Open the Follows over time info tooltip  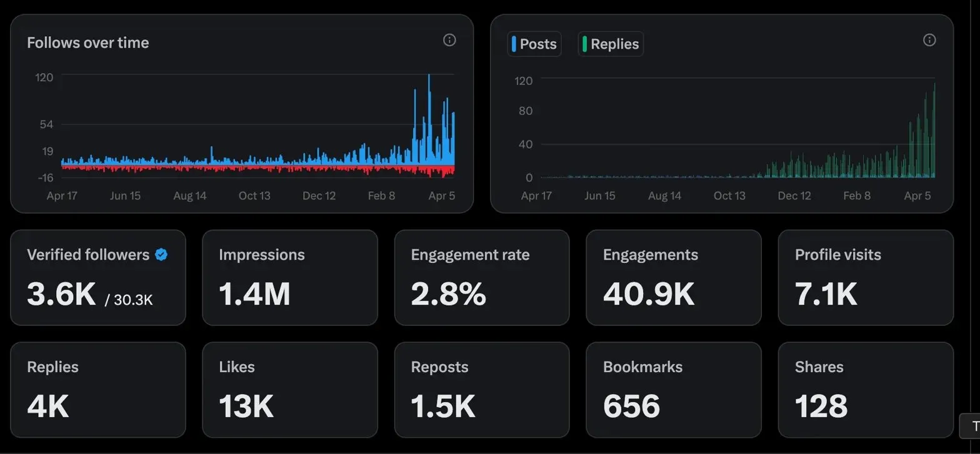click(x=449, y=40)
